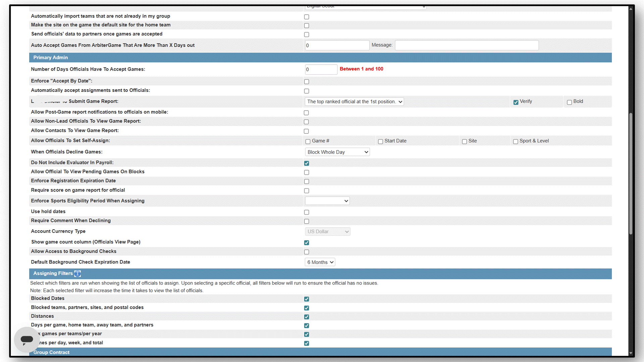Open the top ranked official dropdown
The height and width of the screenshot is (362, 644).
(354, 102)
